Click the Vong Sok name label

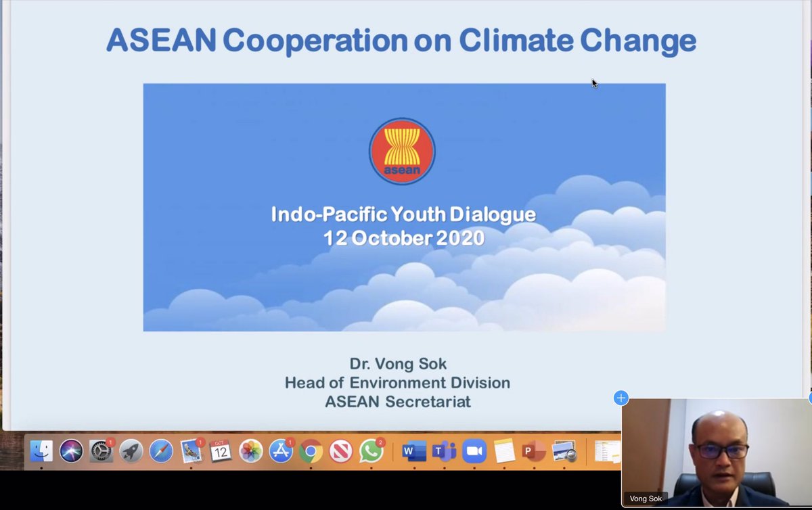point(645,499)
